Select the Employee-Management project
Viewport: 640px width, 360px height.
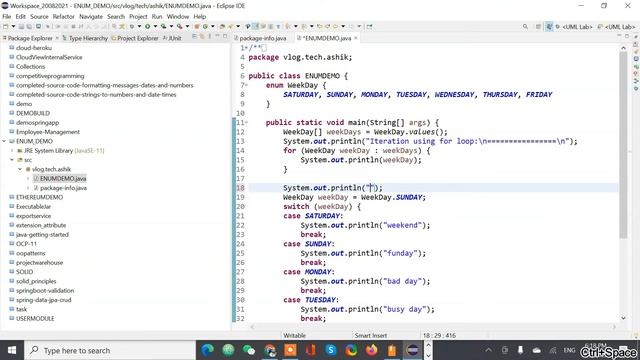point(48,132)
